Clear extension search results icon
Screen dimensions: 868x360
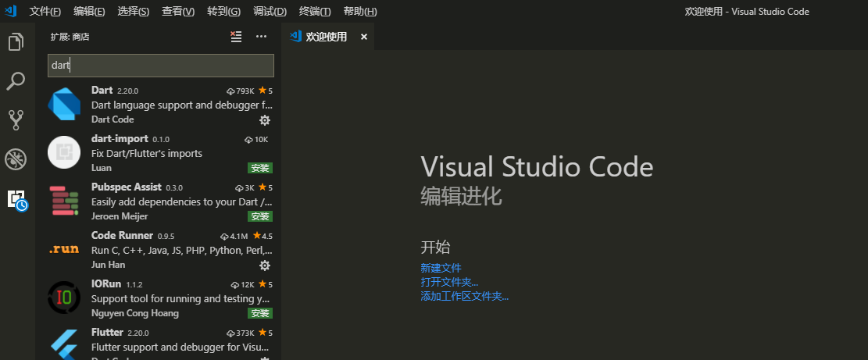[x=237, y=37]
